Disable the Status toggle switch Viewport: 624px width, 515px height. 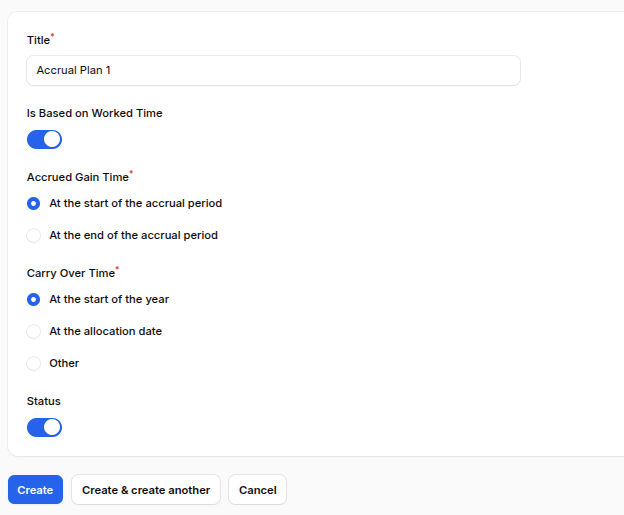point(44,427)
